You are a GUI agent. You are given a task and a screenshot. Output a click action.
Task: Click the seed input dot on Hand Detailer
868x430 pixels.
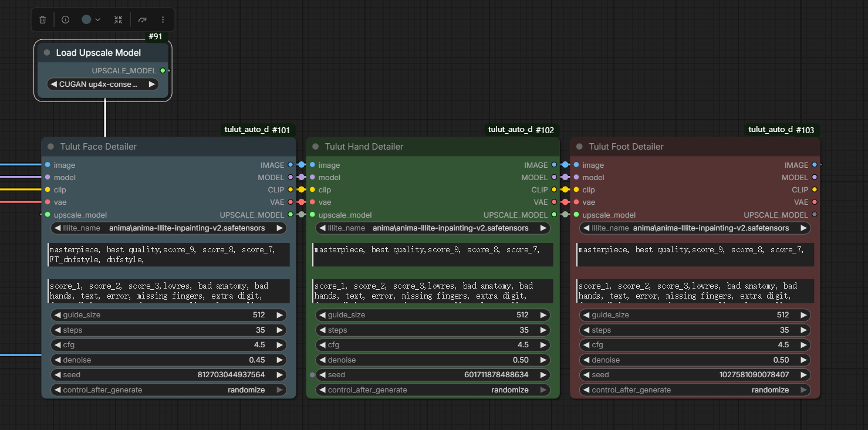pyautogui.click(x=312, y=374)
